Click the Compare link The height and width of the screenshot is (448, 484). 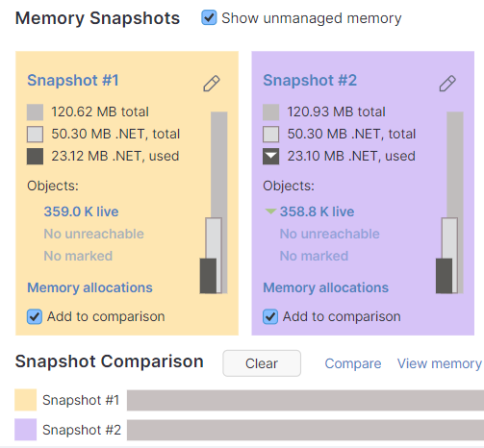click(353, 363)
